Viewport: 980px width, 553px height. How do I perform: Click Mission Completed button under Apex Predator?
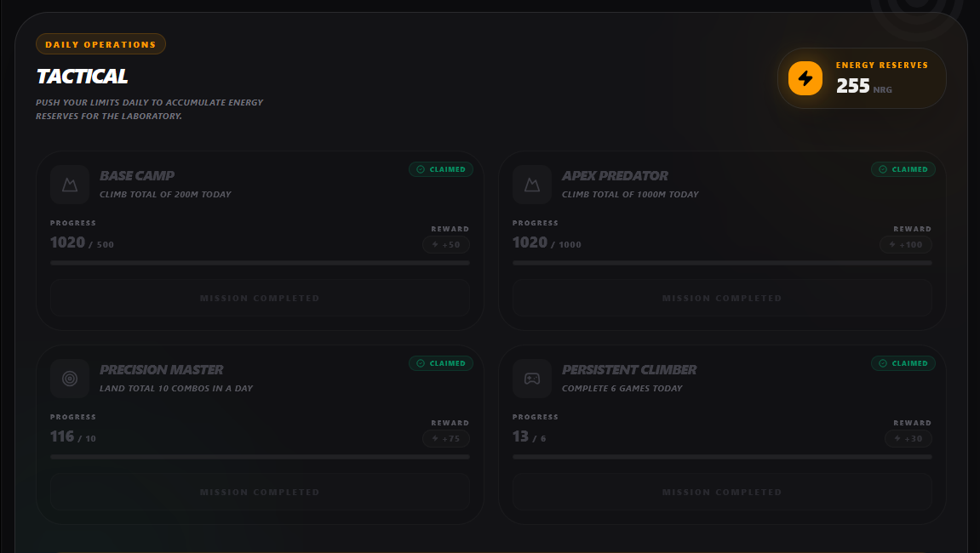point(722,298)
